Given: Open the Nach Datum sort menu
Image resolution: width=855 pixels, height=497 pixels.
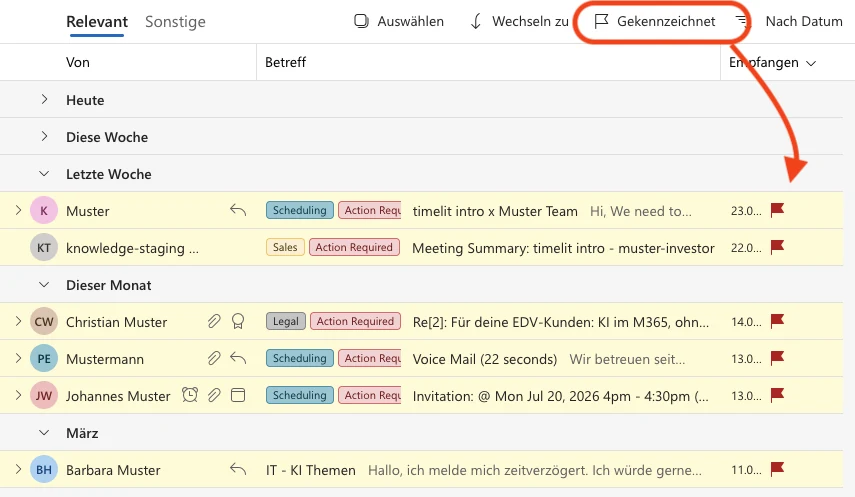Looking at the screenshot, I should point(803,21).
